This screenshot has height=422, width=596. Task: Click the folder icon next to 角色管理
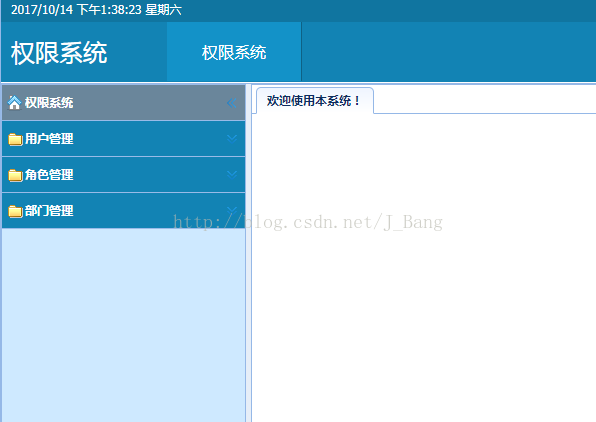[15, 175]
